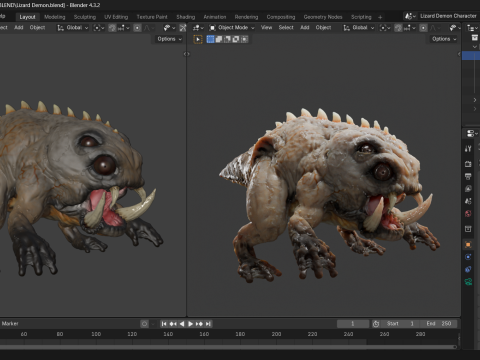The width and height of the screenshot is (480, 360).
Task: Open the World properties tab
Action: pos(468,213)
